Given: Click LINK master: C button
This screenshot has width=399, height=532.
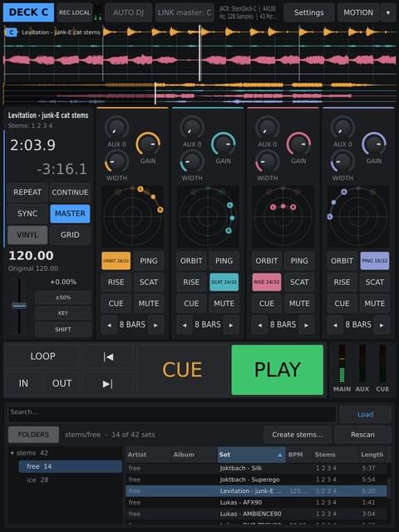Looking at the screenshot, I should [185, 13].
